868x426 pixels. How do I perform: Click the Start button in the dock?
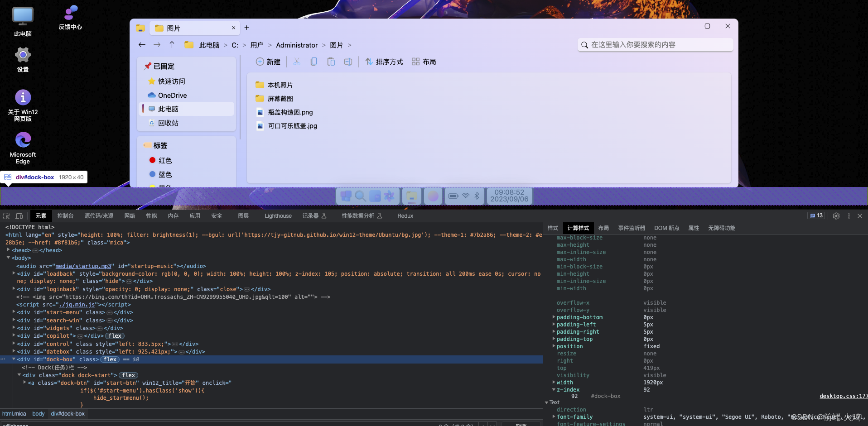point(346,196)
